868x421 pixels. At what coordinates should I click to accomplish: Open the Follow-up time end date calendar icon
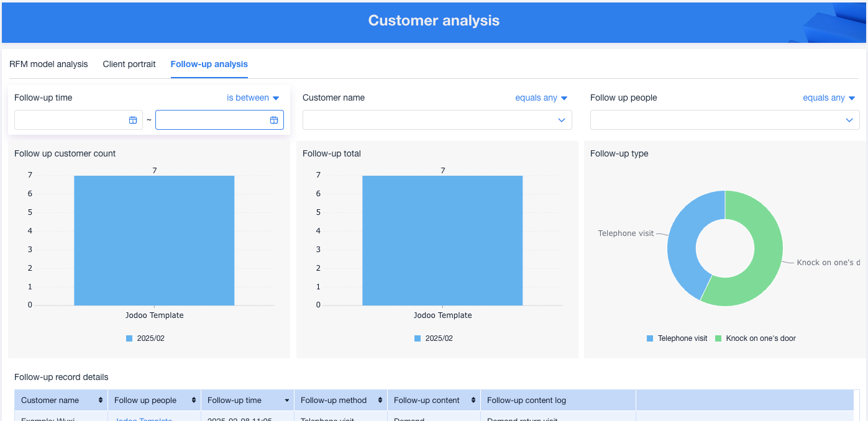click(274, 120)
